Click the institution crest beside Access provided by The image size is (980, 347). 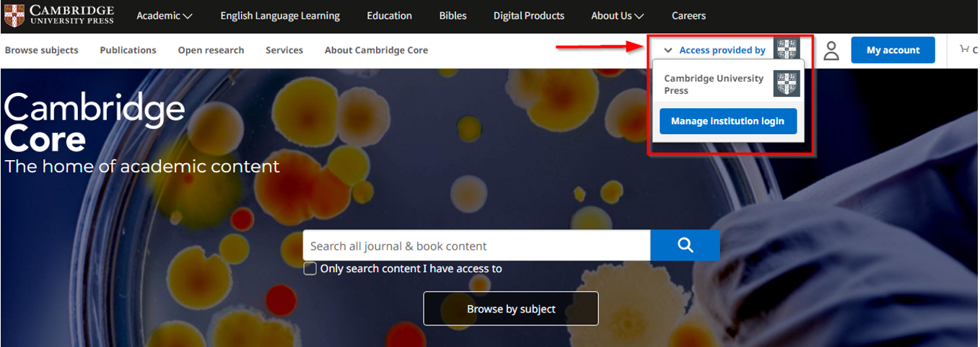pyautogui.click(x=786, y=50)
